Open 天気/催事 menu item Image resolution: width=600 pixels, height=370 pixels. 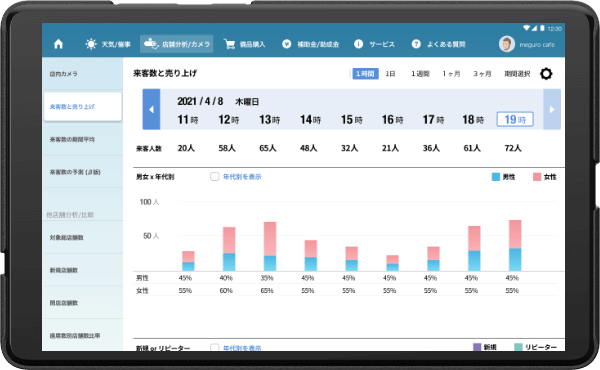coord(116,44)
